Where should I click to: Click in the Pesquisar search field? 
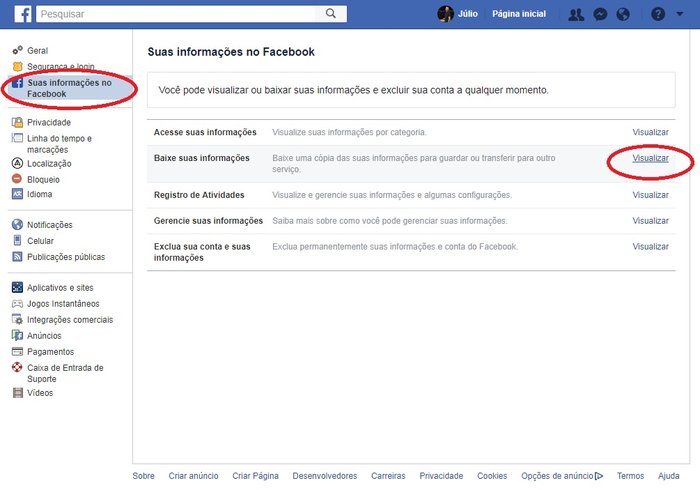point(176,14)
